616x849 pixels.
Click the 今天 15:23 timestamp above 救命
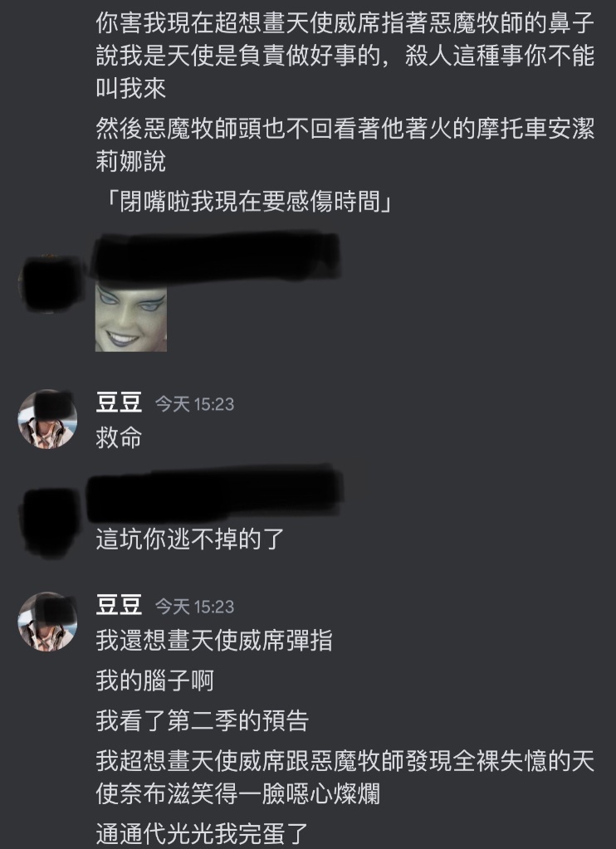pyautogui.click(x=194, y=404)
